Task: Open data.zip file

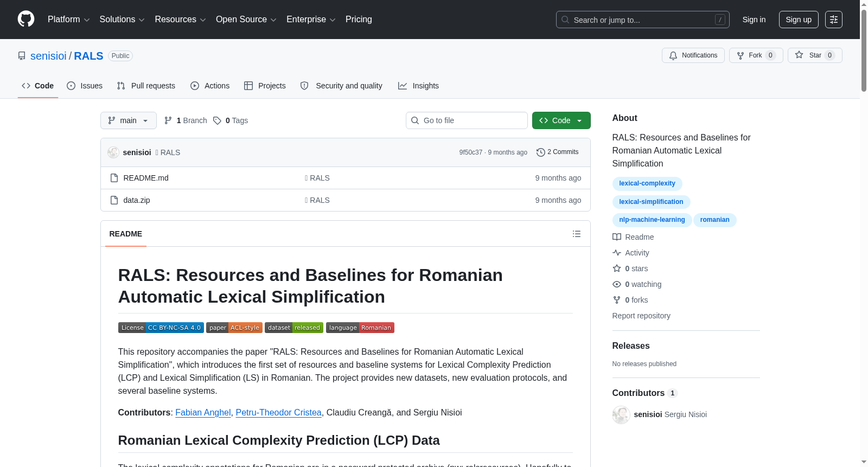Action: (x=137, y=200)
